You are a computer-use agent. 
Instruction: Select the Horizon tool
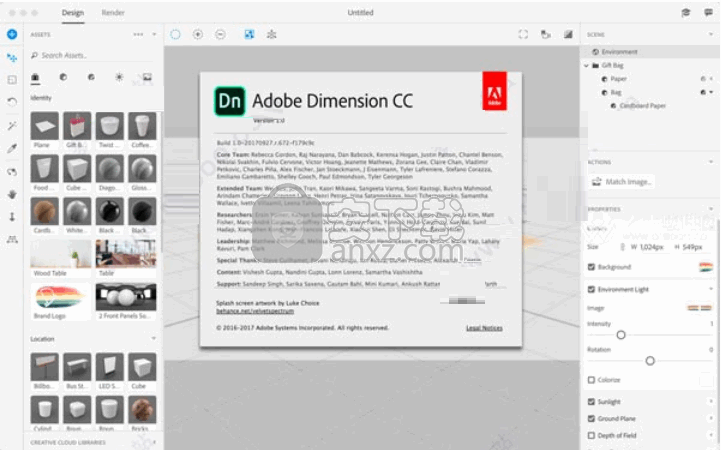12,239
